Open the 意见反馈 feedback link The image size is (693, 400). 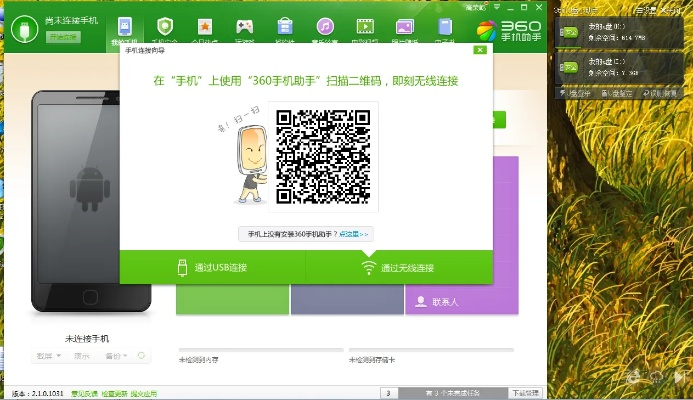coord(84,393)
